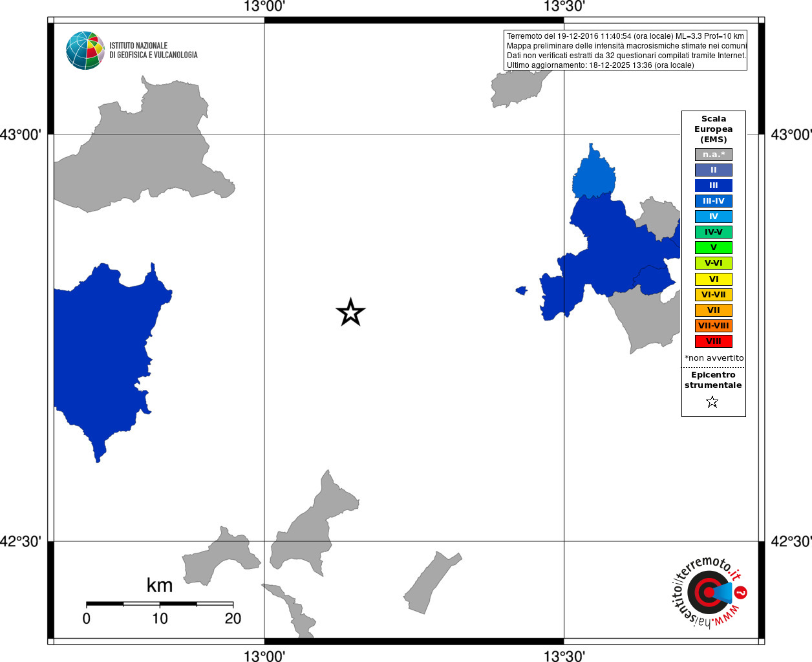Click the epicenter star on the map
Screen dimensions: 812x662
click(350, 312)
